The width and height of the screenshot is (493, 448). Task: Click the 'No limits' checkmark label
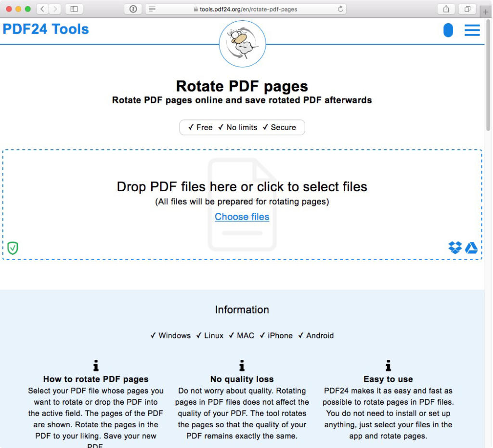point(238,128)
